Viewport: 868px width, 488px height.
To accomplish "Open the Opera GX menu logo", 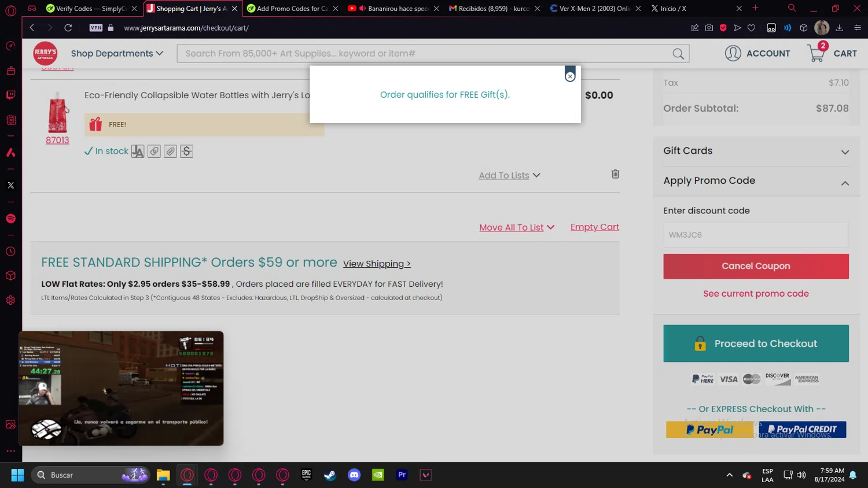I will tap(10, 10).
